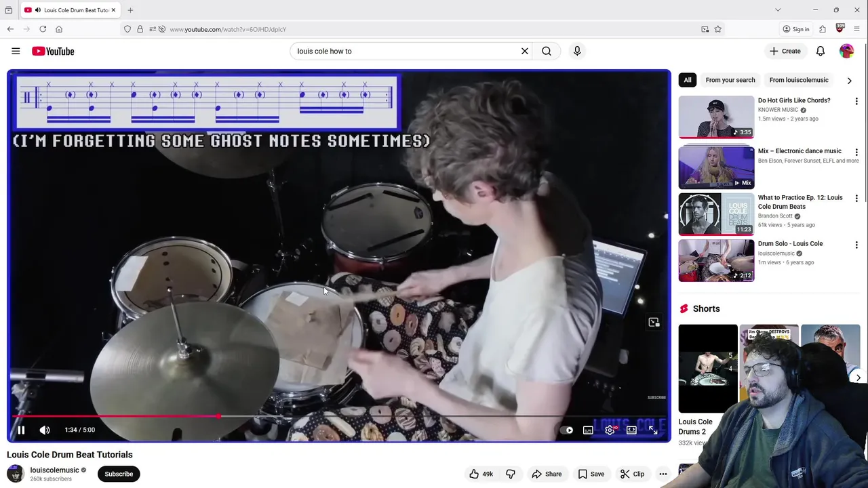Open the shield tracking protection icon
This screenshot has height=488, width=868.
coord(127,29)
